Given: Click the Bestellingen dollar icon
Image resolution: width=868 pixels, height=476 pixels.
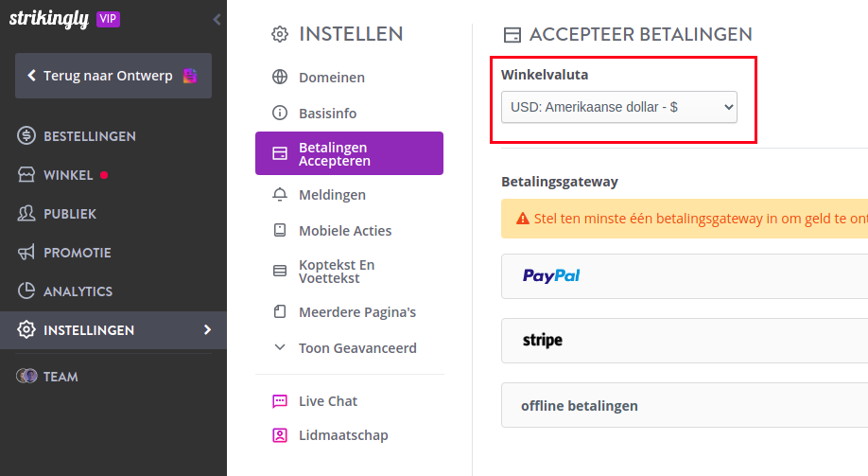Looking at the screenshot, I should (x=26, y=135).
